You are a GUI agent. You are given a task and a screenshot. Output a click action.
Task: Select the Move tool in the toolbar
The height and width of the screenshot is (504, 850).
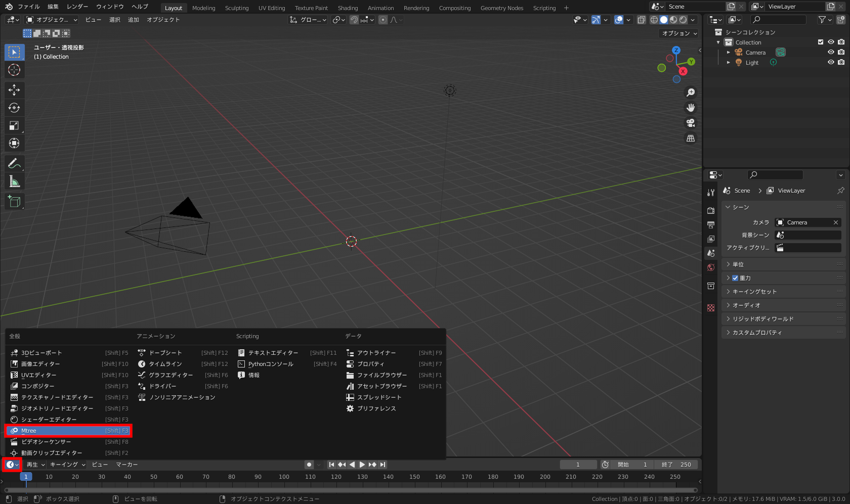(x=14, y=90)
